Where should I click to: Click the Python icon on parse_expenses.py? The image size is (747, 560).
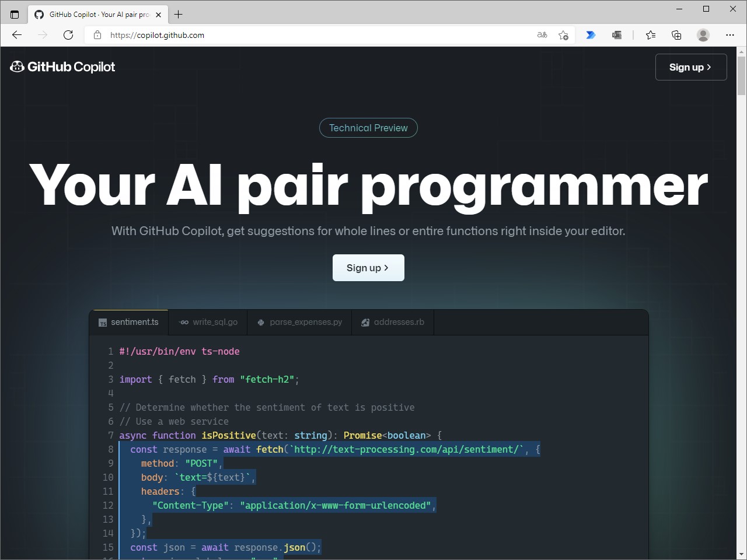[260, 322]
